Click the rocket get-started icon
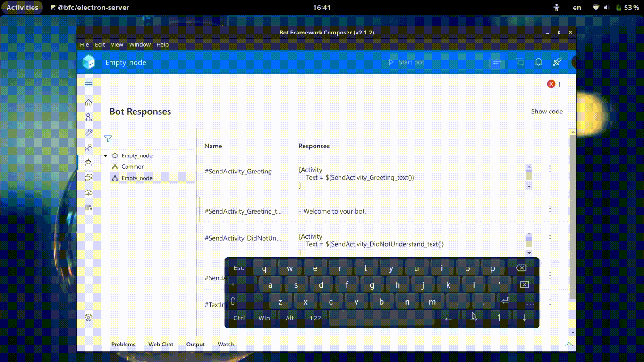 click(x=557, y=62)
